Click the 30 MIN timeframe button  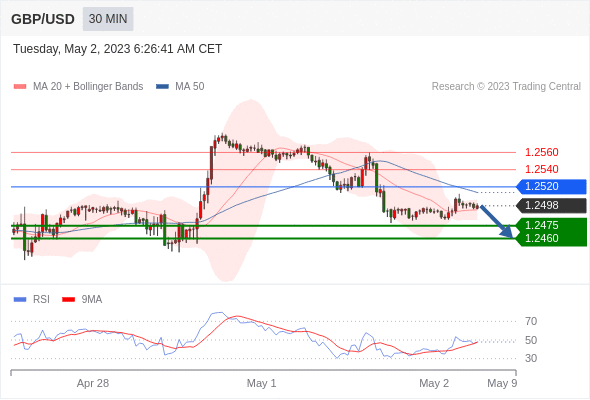108,19
